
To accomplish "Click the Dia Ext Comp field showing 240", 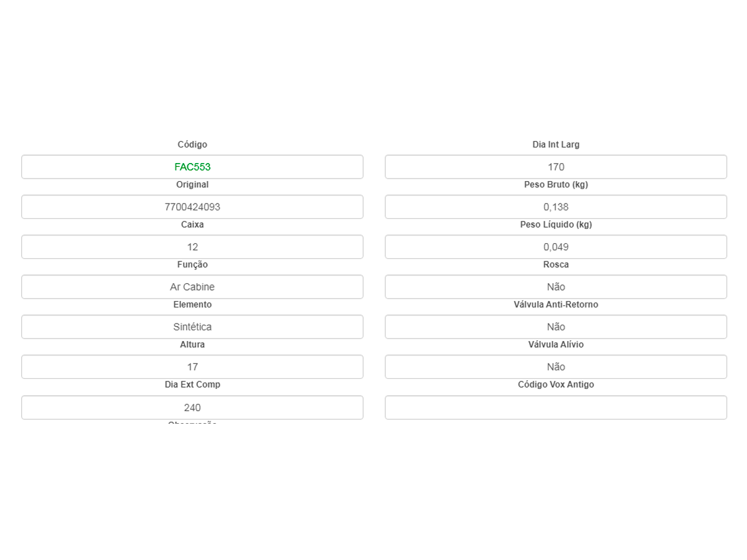I will pos(192,408).
